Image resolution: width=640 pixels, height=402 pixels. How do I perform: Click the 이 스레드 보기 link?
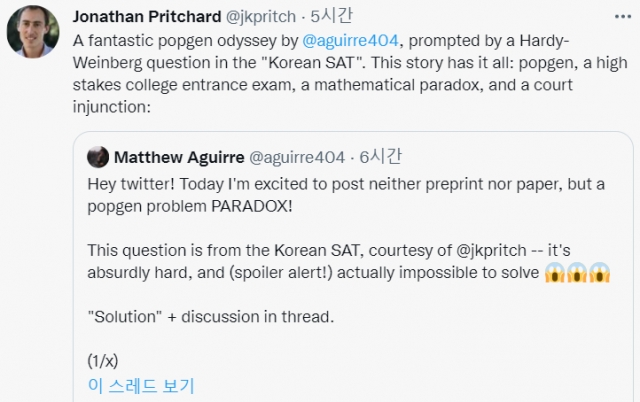(x=141, y=386)
